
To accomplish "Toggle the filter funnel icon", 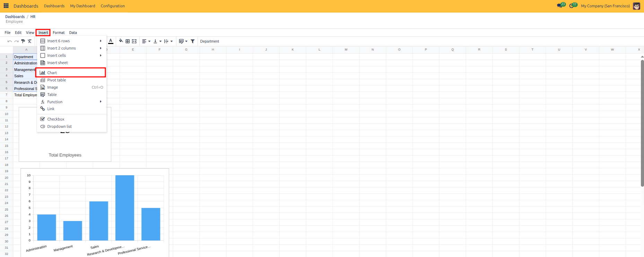I will tap(193, 41).
